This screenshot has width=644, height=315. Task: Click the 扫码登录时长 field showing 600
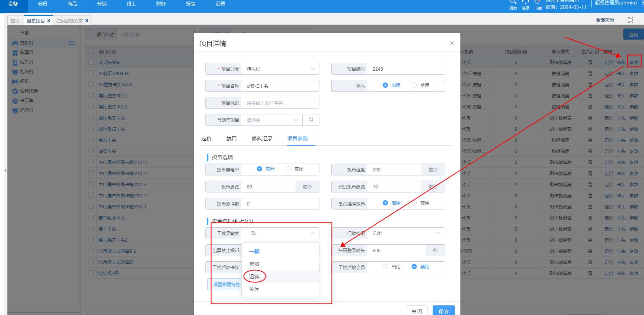point(396,250)
